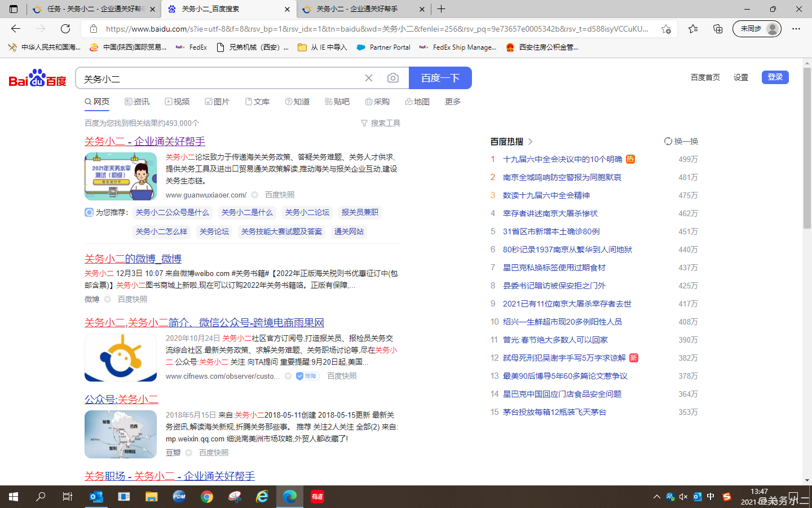Switch to the 资讯 tab

[137, 102]
